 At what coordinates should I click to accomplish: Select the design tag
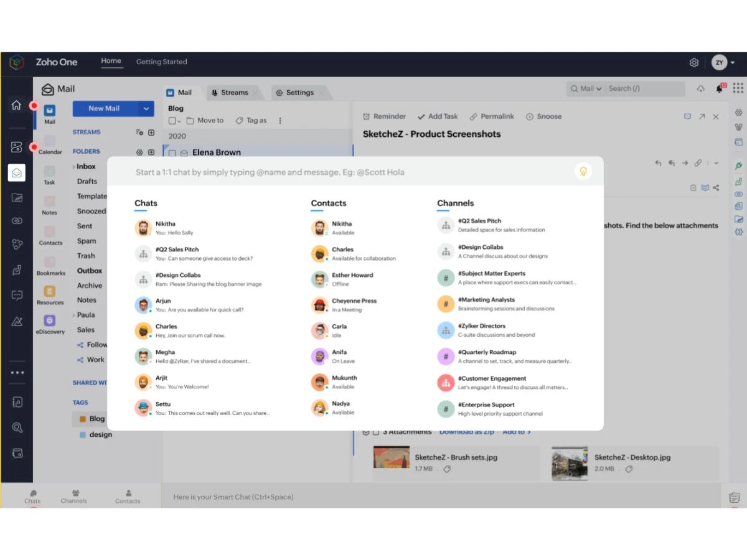click(95, 435)
